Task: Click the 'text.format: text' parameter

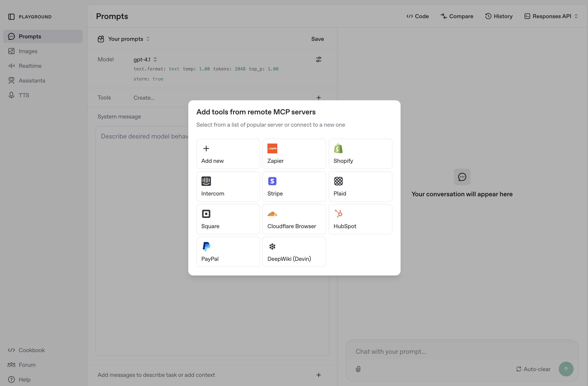Action: pyautogui.click(x=156, y=69)
